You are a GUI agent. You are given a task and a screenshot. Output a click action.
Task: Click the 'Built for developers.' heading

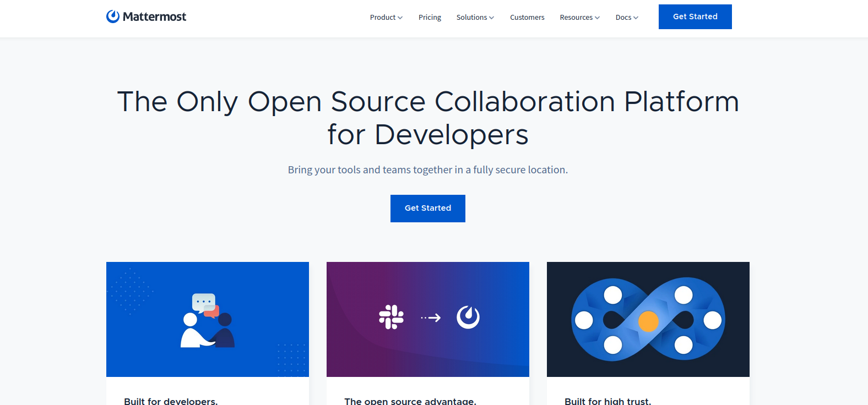tap(171, 401)
